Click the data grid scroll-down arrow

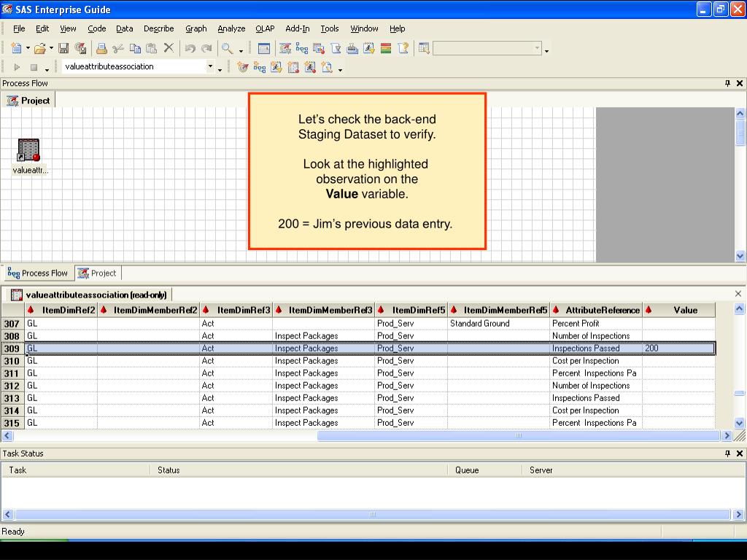(x=740, y=423)
